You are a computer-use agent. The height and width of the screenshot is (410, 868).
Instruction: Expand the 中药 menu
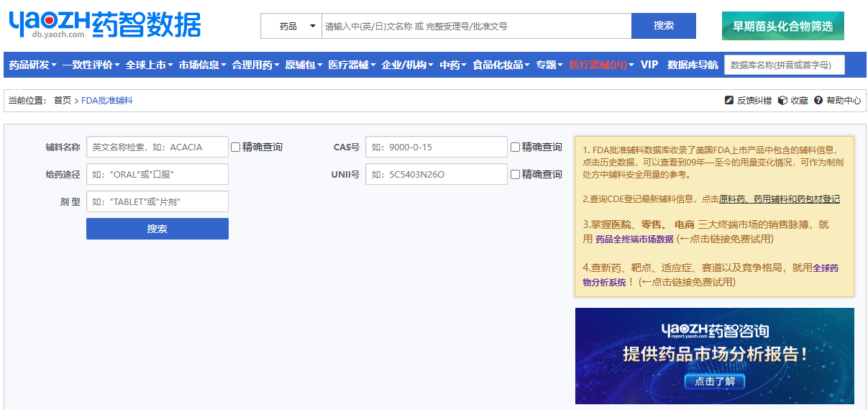tap(453, 65)
